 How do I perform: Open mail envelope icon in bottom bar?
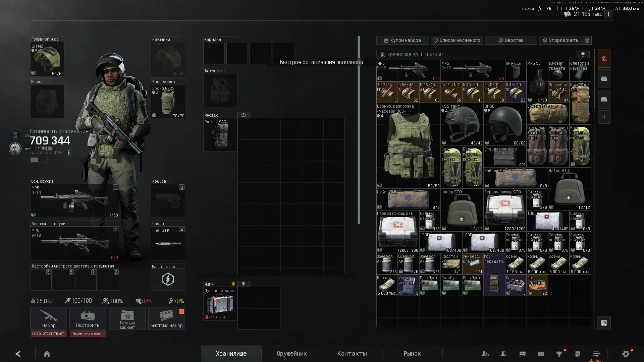click(541, 354)
